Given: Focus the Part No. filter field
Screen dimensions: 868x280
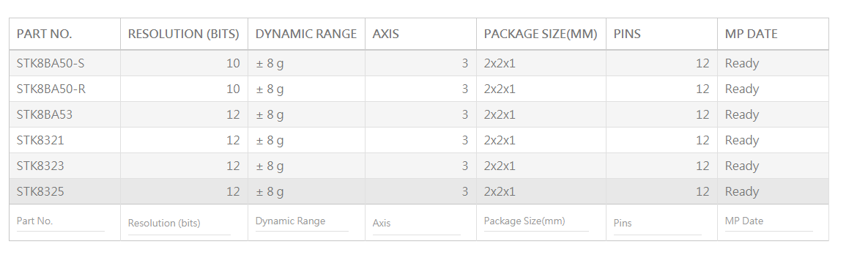Looking at the screenshot, I should (x=60, y=221).
